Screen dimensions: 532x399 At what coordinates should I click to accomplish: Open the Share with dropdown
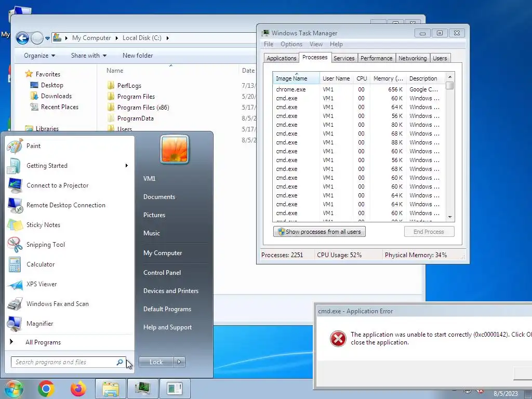(88, 55)
